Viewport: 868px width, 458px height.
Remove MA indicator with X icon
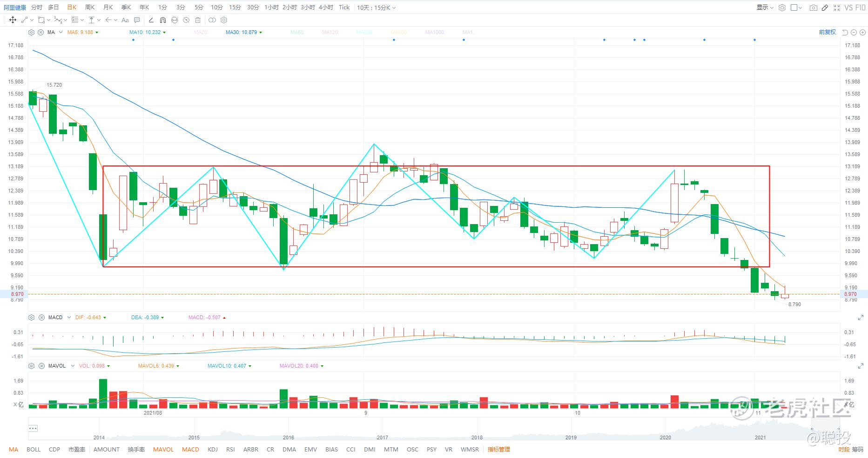[40, 32]
